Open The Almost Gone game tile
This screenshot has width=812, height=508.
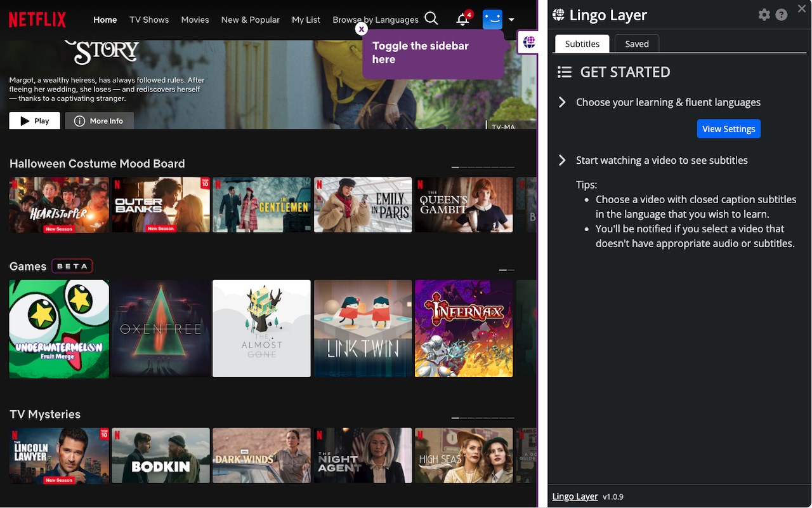point(261,329)
